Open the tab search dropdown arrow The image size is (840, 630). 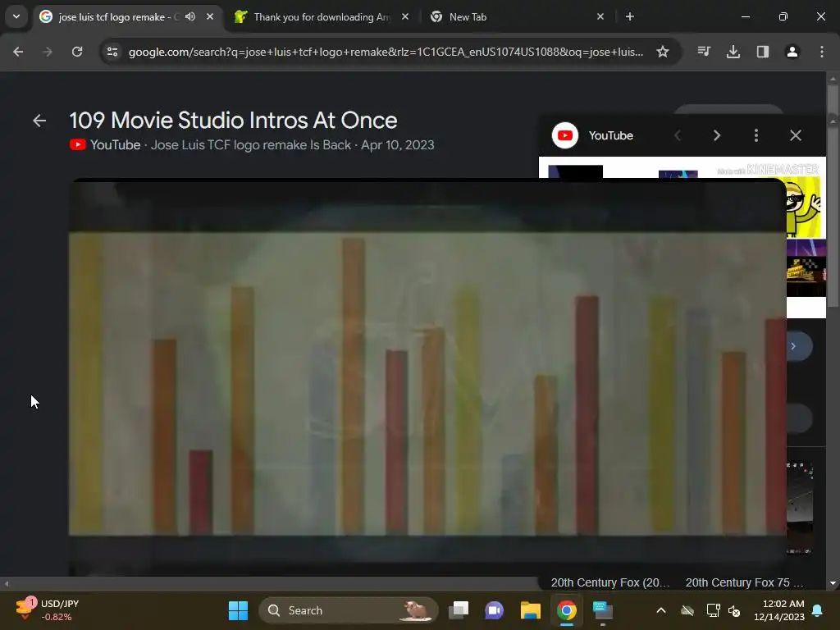click(x=16, y=16)
